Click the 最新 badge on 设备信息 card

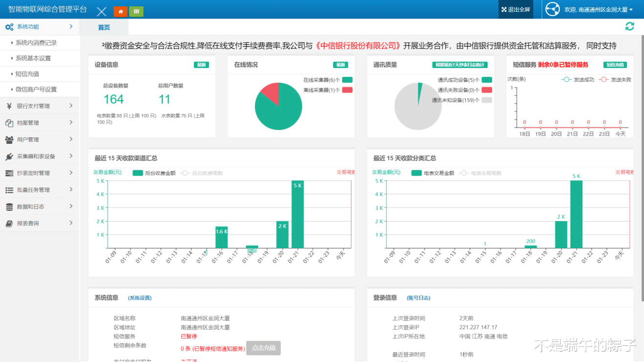tap(201, 65)
